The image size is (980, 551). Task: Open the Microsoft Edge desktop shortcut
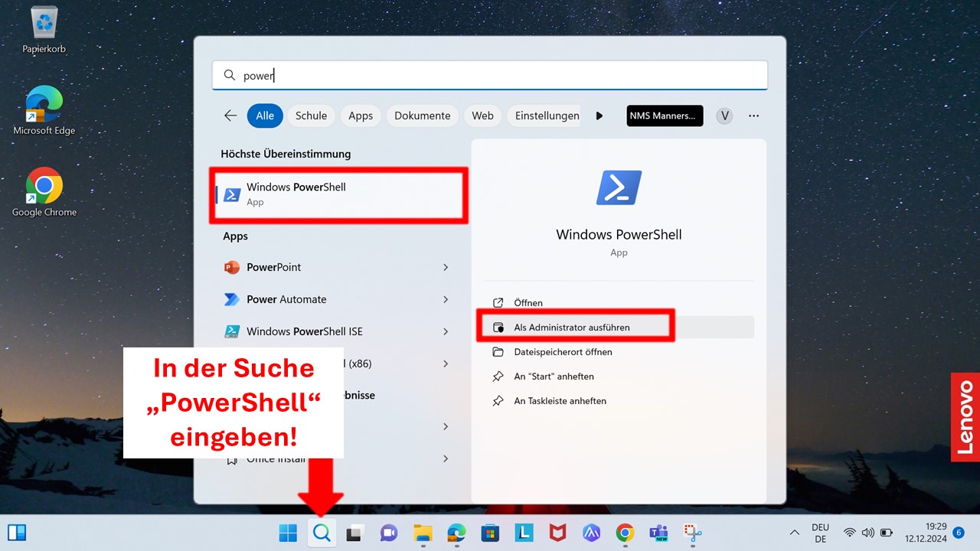tap(44, 111)
